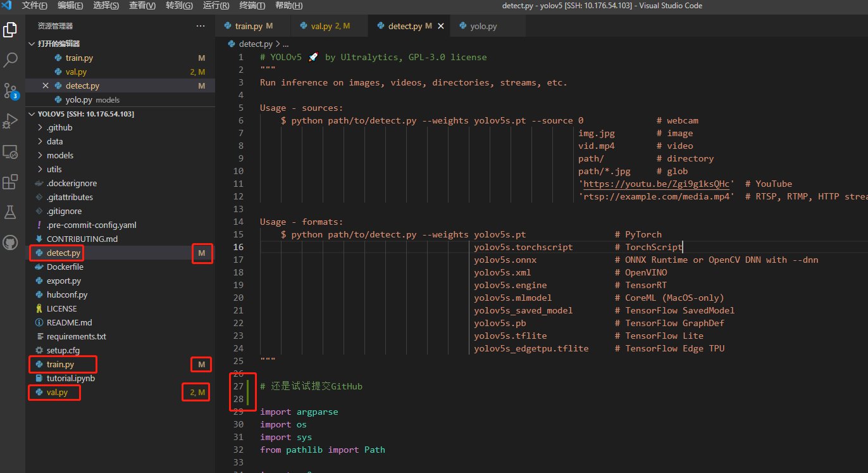Click the green change bar beside line 27
Viewport: 868px width, 473px height.
(x=248, y=386)
